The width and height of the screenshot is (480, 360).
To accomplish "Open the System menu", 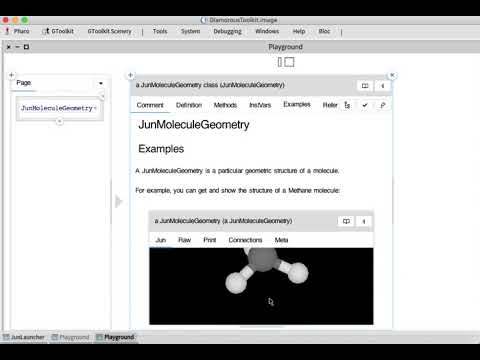I will 190,31.
